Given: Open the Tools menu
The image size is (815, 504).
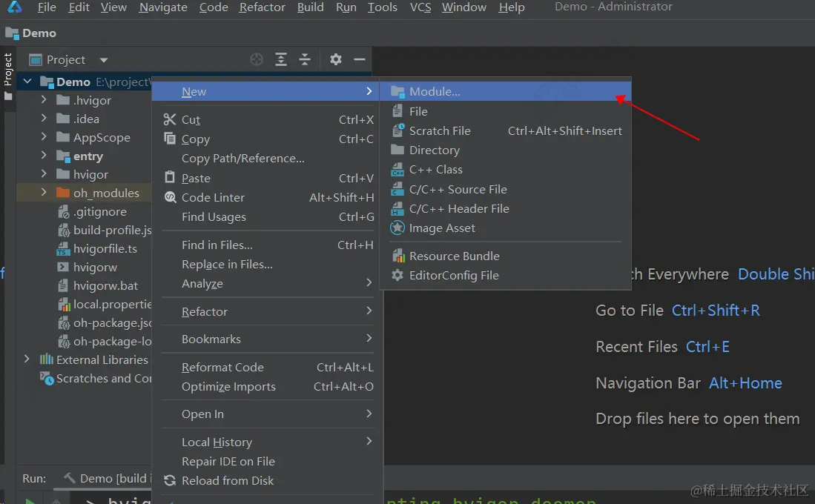Looking at the screenshot, I should click(x=382, y=7).
